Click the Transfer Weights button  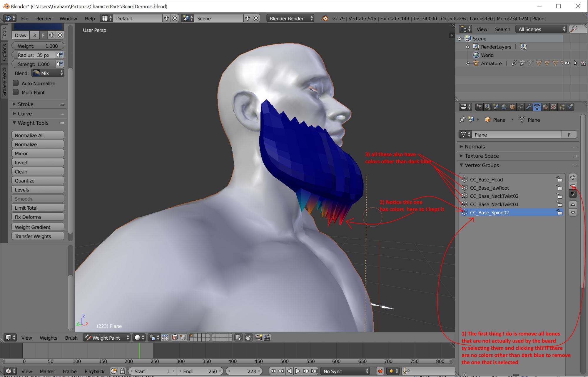tap(38, 236)
